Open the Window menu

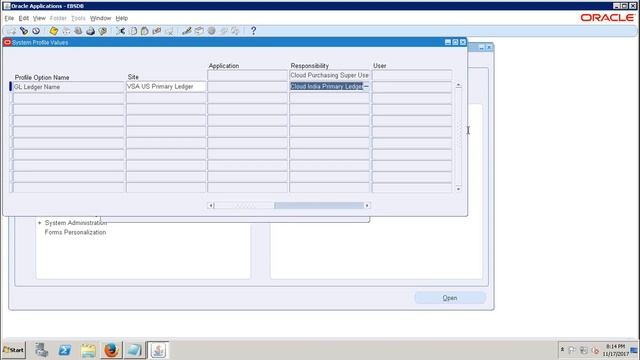pyautogui.click(x=100, y=18)
